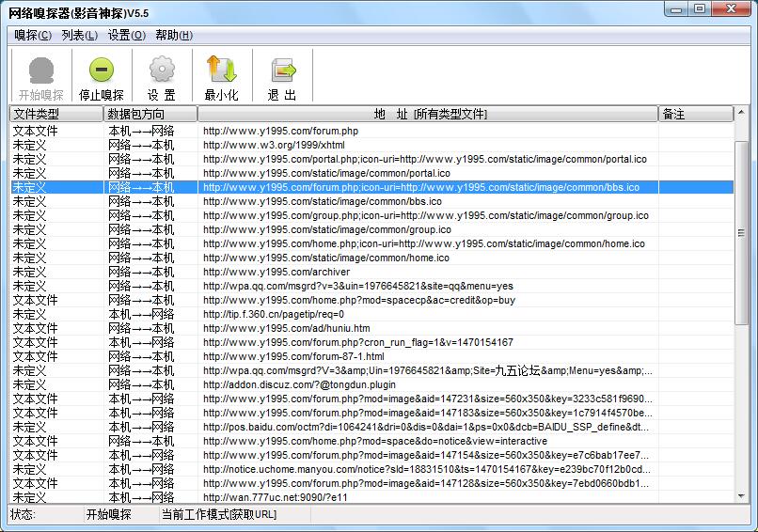The width and height of the screenshot is (758, 532).
Task: Sort by 数据包方向 column header
Action: [x=150, y=114]
